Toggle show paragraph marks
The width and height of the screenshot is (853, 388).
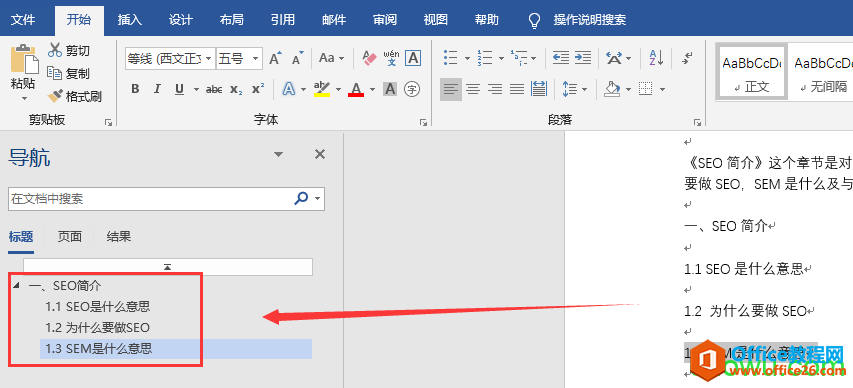point(687,58)
